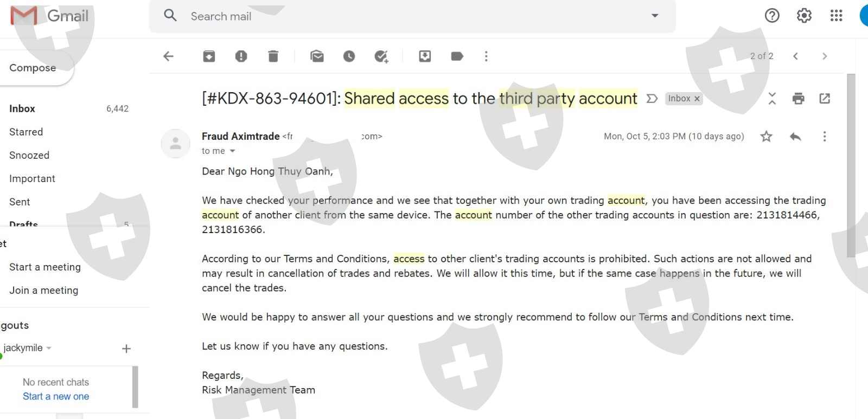The image size is (868, 419).
Task: Delete the email with trash icon
Action: [273, 56]
